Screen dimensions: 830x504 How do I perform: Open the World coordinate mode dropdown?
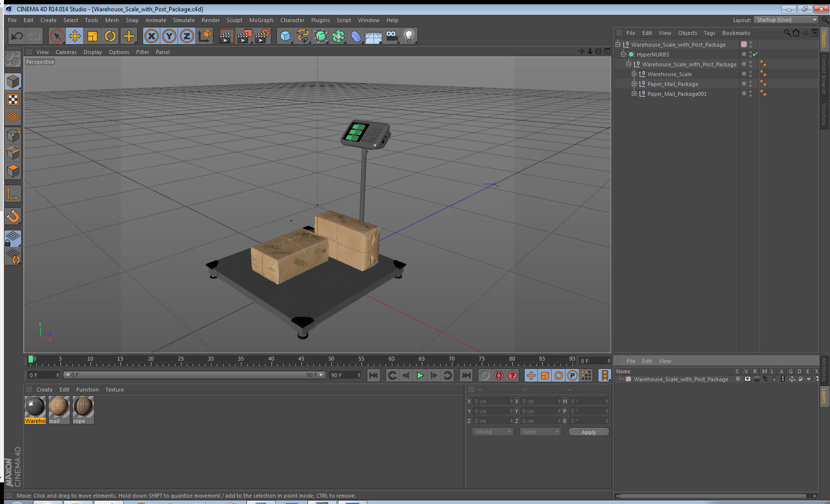[492, 432]
